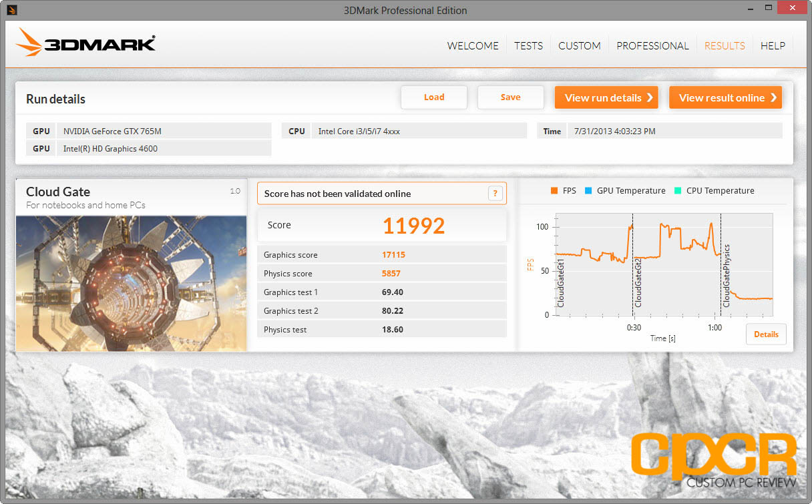Select the Physics score value '5857'

click(392, 274)
